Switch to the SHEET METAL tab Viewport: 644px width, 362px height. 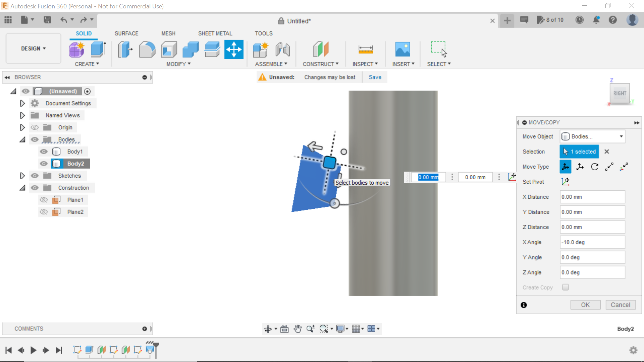point(215,33)
